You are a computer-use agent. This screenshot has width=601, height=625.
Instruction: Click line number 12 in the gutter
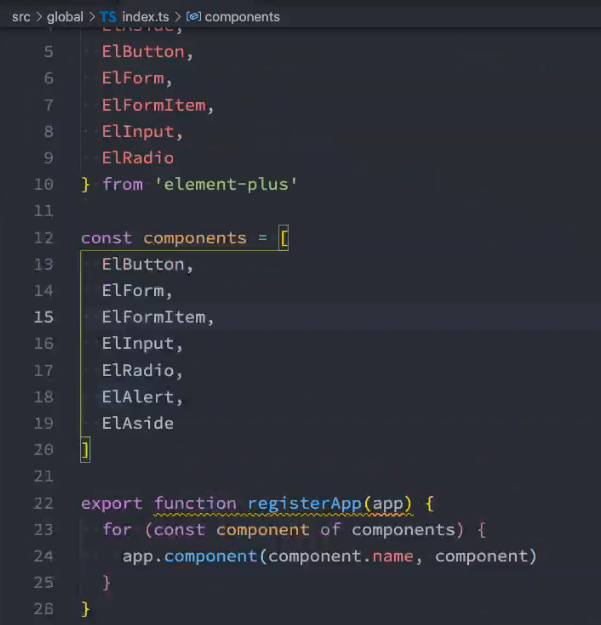[43, 238]
